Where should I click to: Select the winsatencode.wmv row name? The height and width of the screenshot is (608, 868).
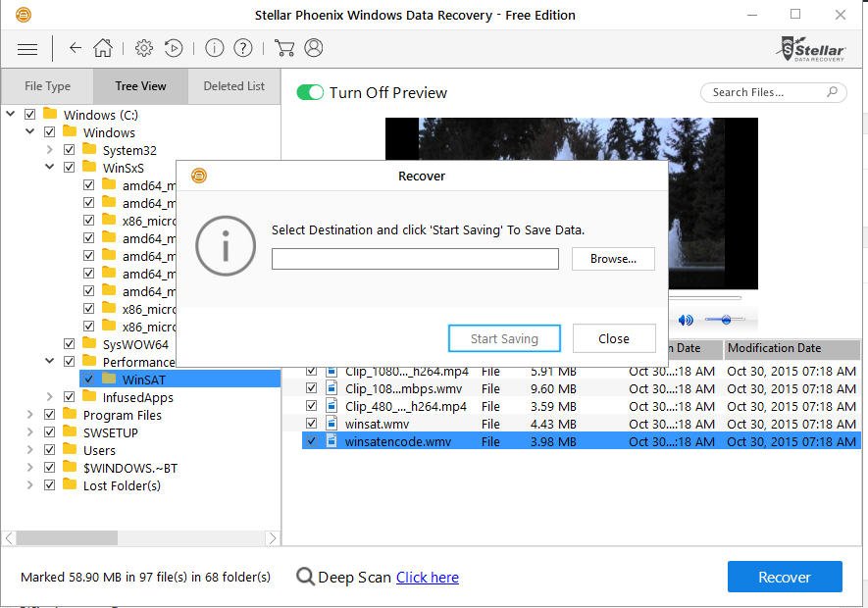click(398, 441)
